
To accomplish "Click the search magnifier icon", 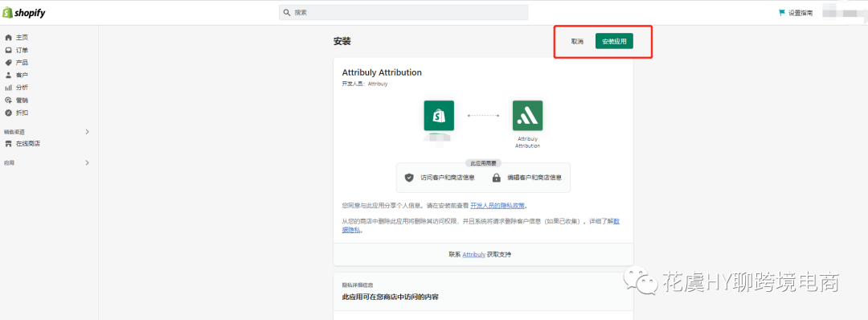I will (286, 12).
